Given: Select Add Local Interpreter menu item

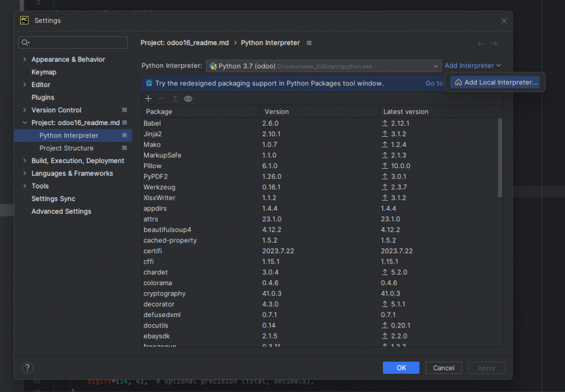Looking at the screenshot, I should click(495, 82).
